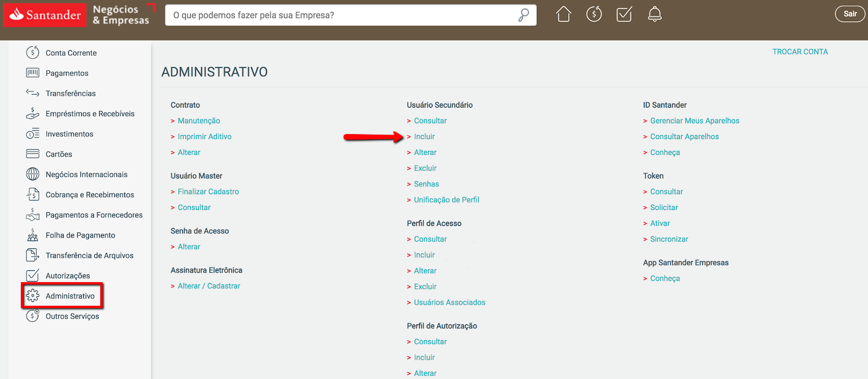Click Gerenciar Meus Aparelhos link
Screen dimensions: 868x379
(x=695, y=121)
